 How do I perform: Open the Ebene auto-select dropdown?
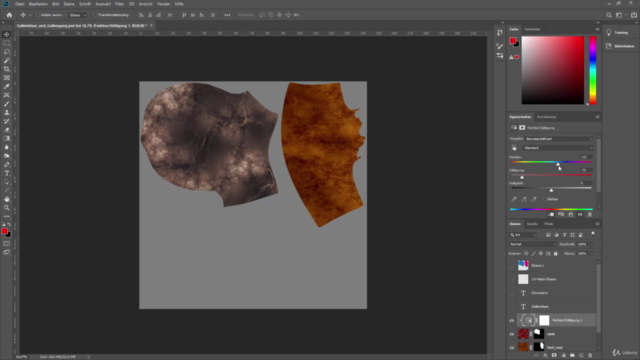coord(78,15)
